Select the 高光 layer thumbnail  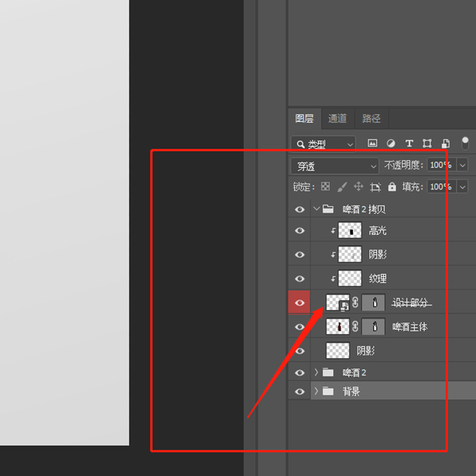[x=350, y=230]
